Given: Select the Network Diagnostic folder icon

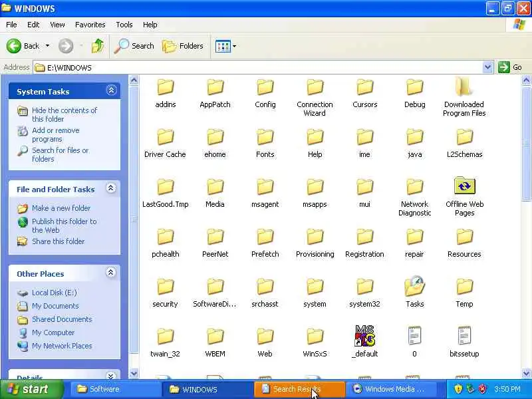Looking at the screenshot, I should (414, 188).
